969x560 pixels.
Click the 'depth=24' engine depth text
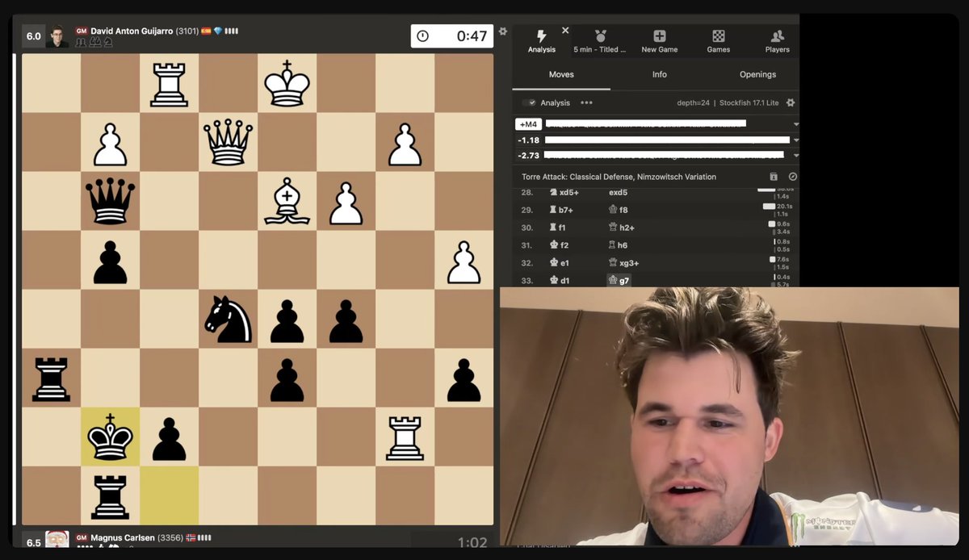pyautogui.click(x=694, y=103)
